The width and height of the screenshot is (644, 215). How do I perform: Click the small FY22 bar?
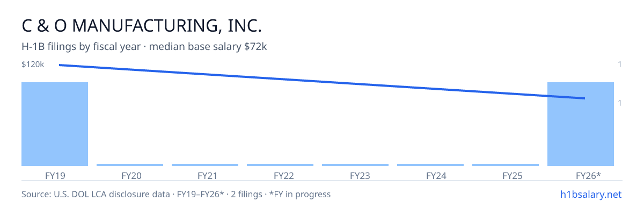280,165
